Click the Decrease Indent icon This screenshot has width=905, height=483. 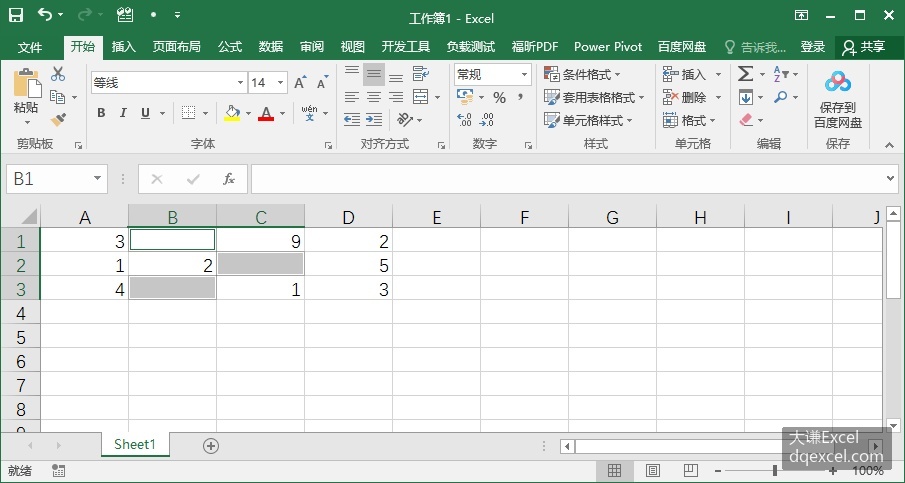point(351,119)
